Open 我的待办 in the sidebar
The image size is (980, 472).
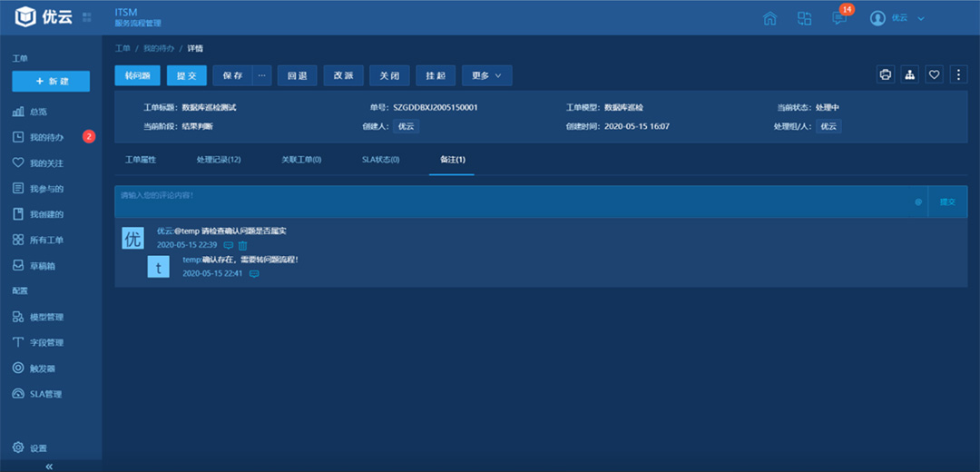(x=46, y=137)
